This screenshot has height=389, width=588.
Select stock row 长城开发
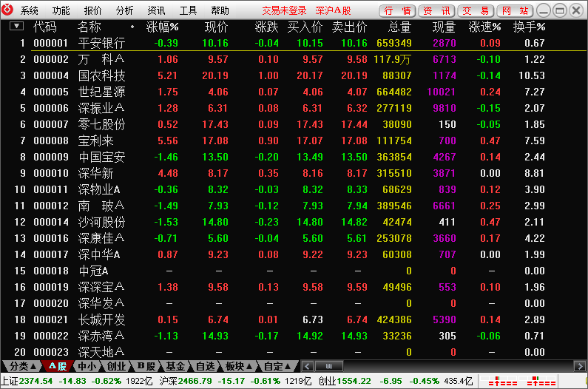pyautogui.click(x=294, y=319)
